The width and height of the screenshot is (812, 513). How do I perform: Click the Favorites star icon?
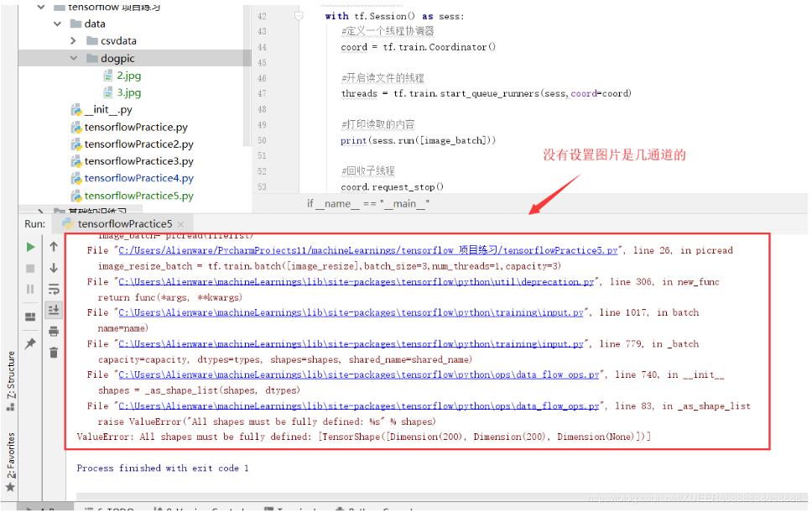click(x=10, y=488)
